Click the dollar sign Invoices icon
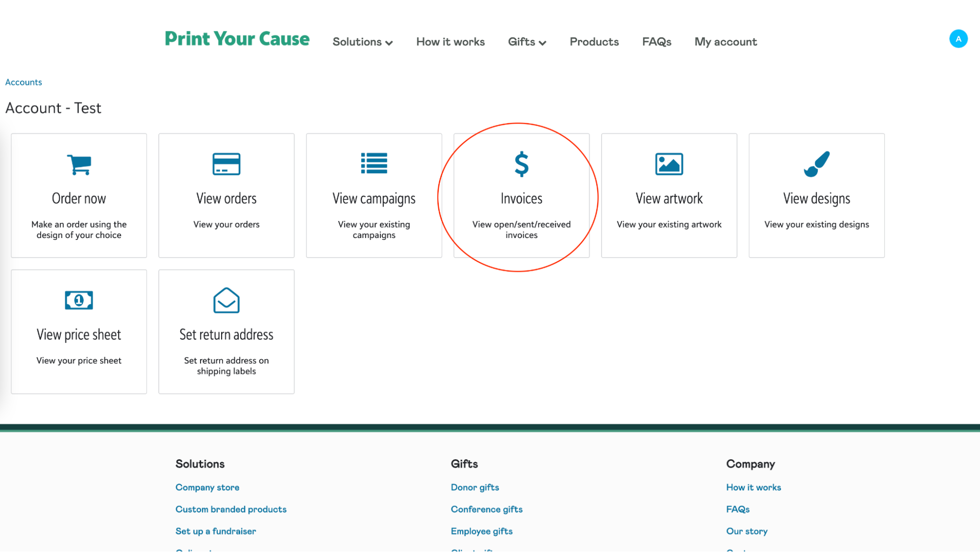980x552 pixels. tap(522, 164)
